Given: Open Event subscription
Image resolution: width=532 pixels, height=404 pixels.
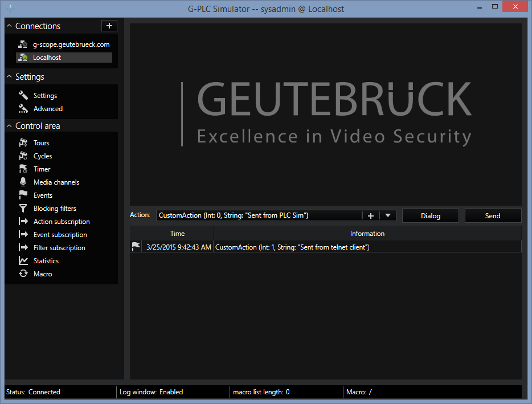Looking at the screenshot, I should [x=60, y=235].
